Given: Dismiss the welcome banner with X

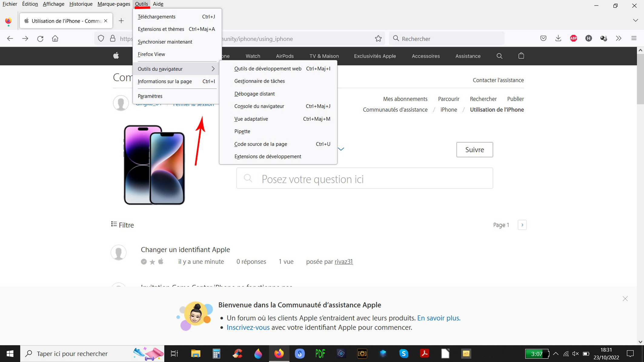Looking at the screenshot, I should coord(625,299).
